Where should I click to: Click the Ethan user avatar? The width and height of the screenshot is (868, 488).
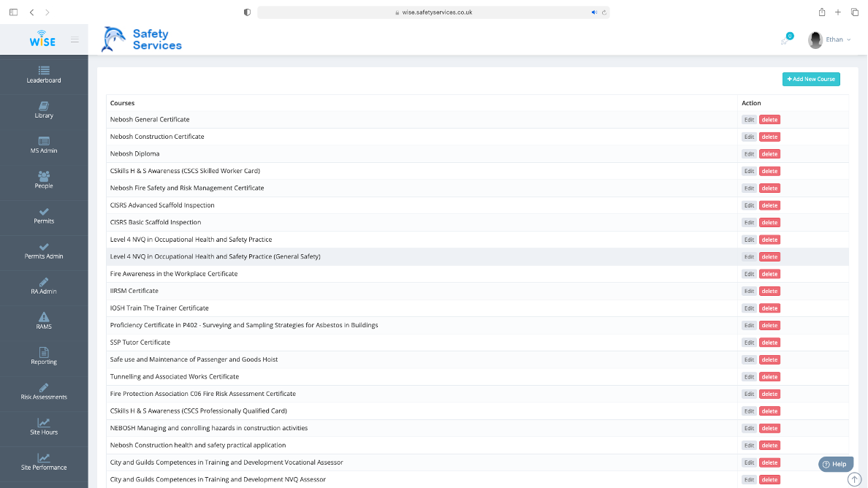[x=815, y=40]
